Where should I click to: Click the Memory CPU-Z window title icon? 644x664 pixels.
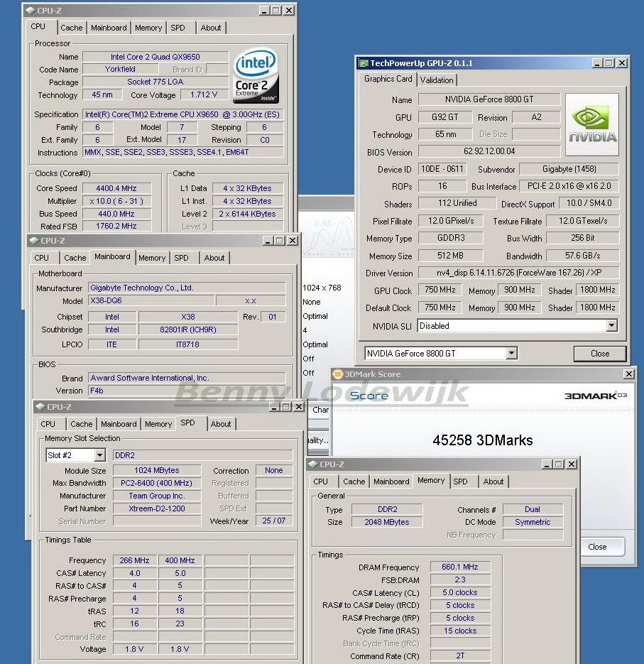[x=313, y=464]
